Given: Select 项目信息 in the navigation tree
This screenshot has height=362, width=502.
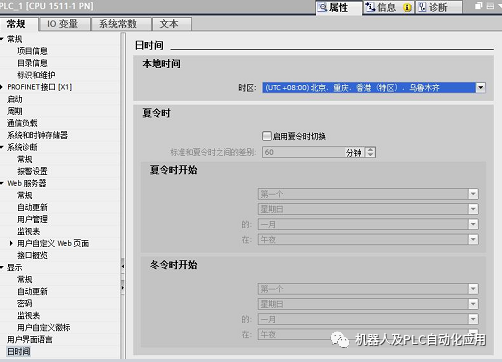Looking at the screenshot, I should 32,51.
